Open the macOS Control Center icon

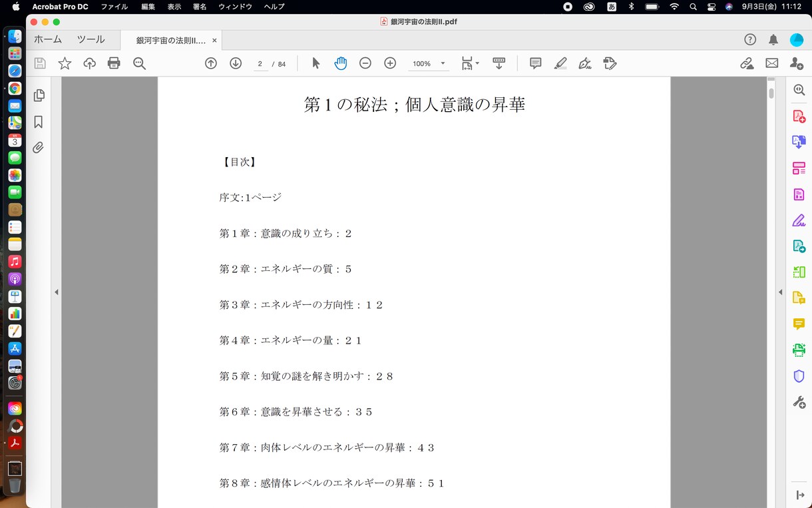(x=711, y=7)
